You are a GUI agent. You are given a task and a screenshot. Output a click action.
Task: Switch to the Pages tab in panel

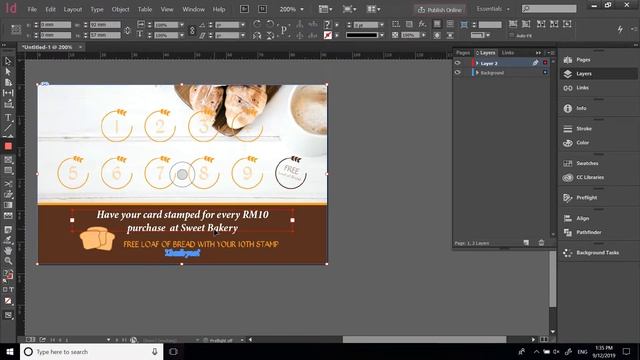pos(463,53)
